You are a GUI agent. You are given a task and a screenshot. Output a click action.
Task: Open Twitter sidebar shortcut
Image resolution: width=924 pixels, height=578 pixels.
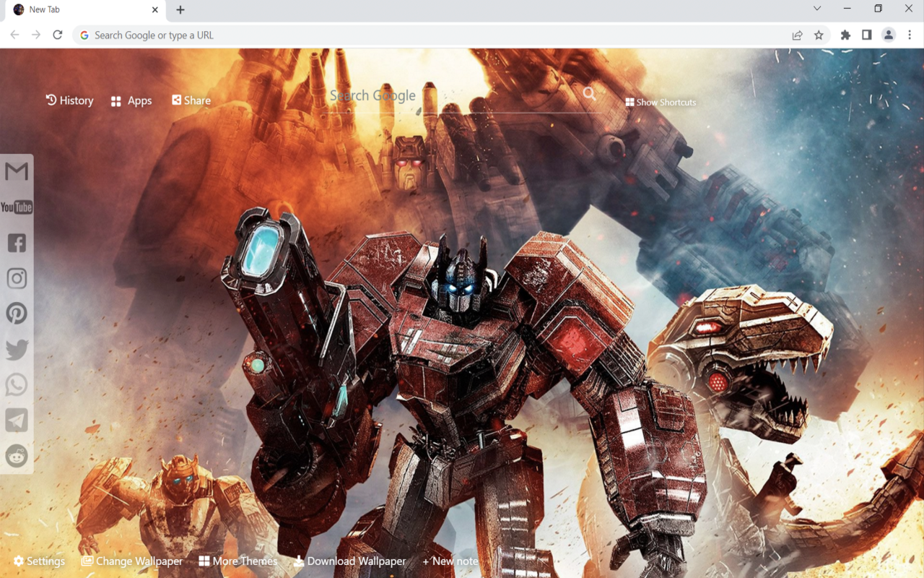(x=17, y=349)
